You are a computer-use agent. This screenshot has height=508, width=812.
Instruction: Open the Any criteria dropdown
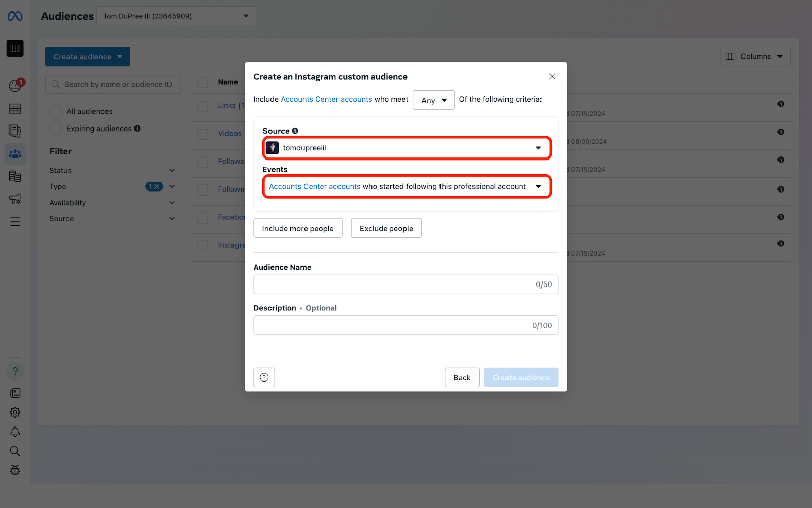(433, 100)
